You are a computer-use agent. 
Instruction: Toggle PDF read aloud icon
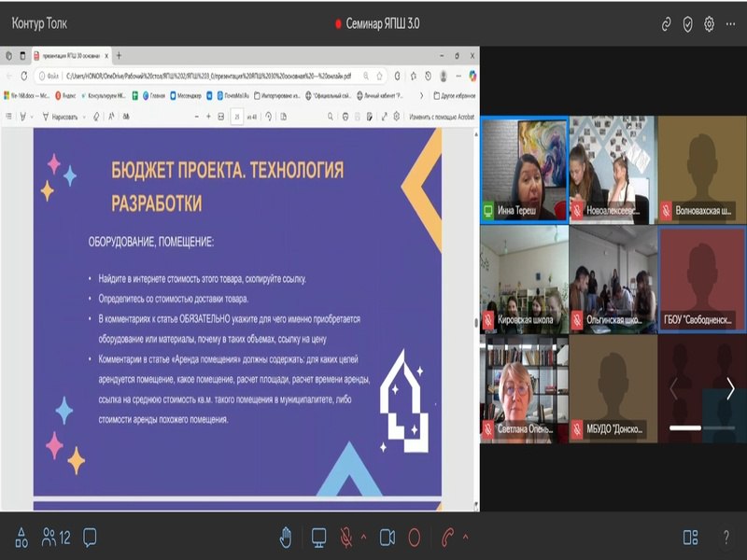pyautogui.click(x=111, y=116)
